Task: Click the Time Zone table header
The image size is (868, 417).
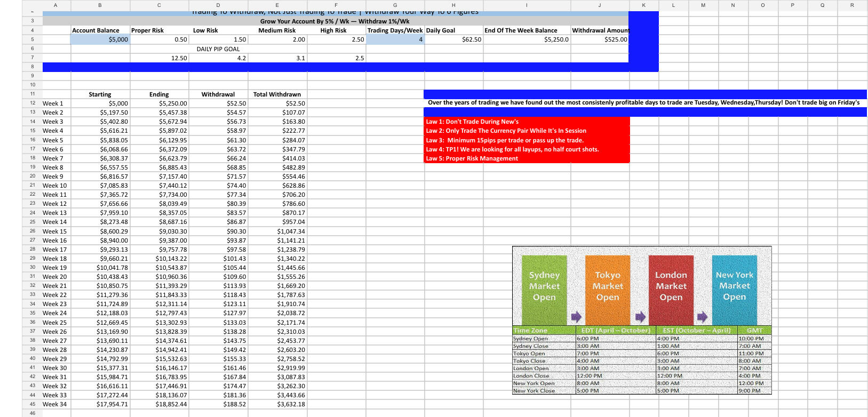Action: tap(544, 331)
